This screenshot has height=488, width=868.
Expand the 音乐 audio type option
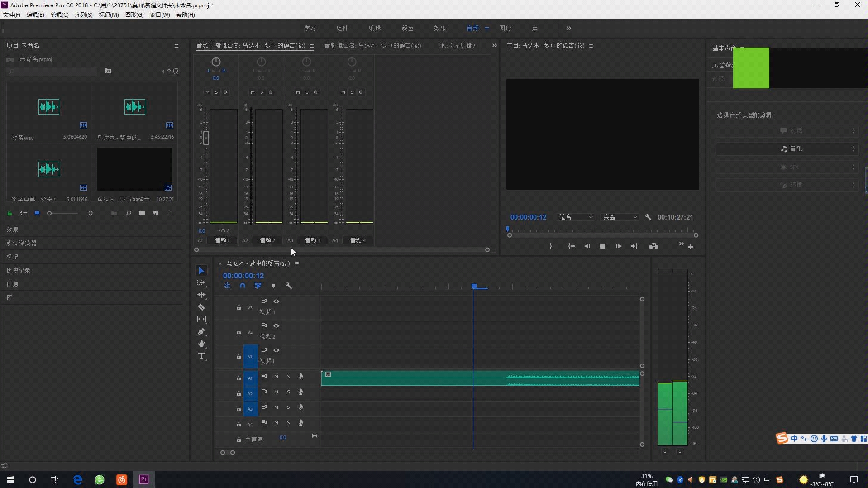tap(787, 149)
